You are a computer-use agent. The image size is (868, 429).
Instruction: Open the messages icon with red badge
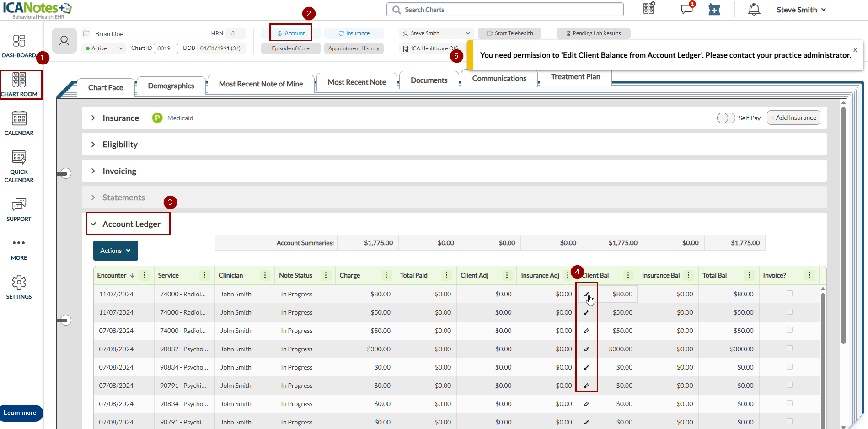[687, 9]
